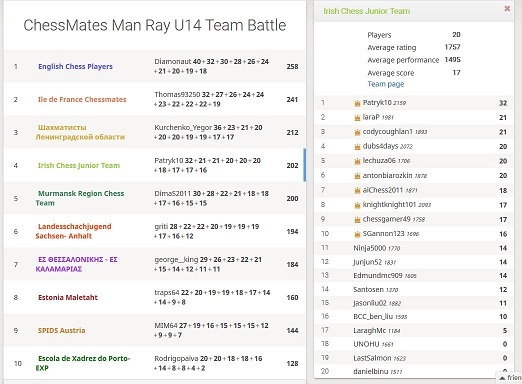Click leader griti in sixth row
Viewport: 522px width, 384px height.
click(161, 226)
